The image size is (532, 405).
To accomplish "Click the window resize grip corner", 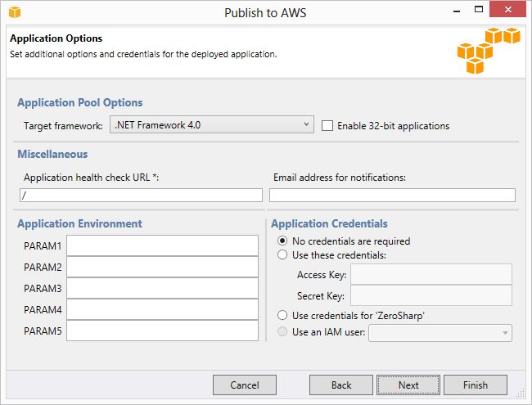I will (x=520, y=393).
